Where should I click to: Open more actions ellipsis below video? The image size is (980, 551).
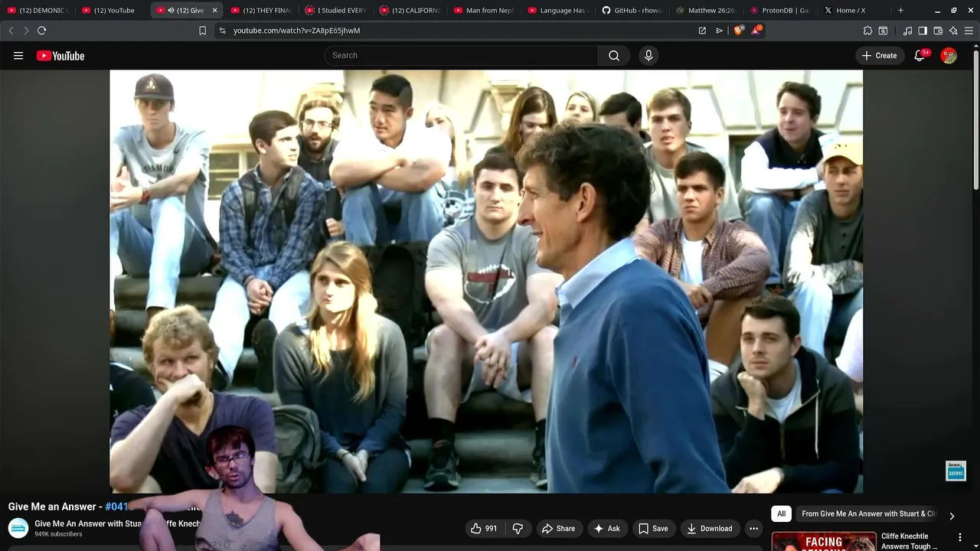[754, 529]
